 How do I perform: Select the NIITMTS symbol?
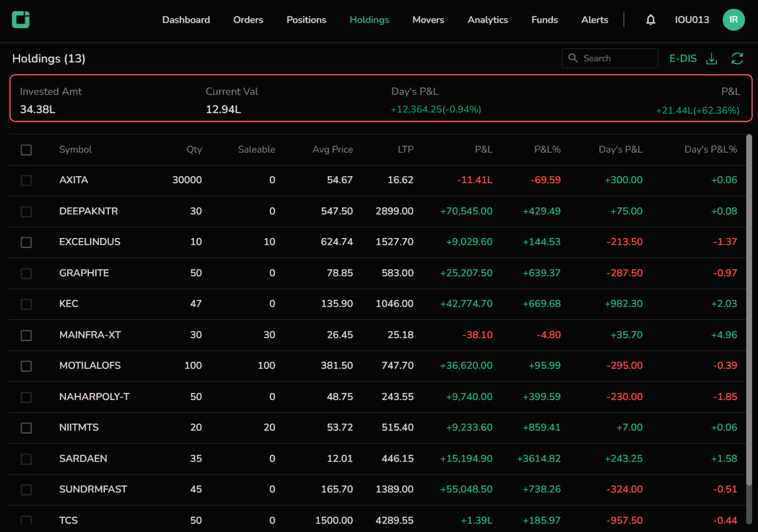pos(79,427)
